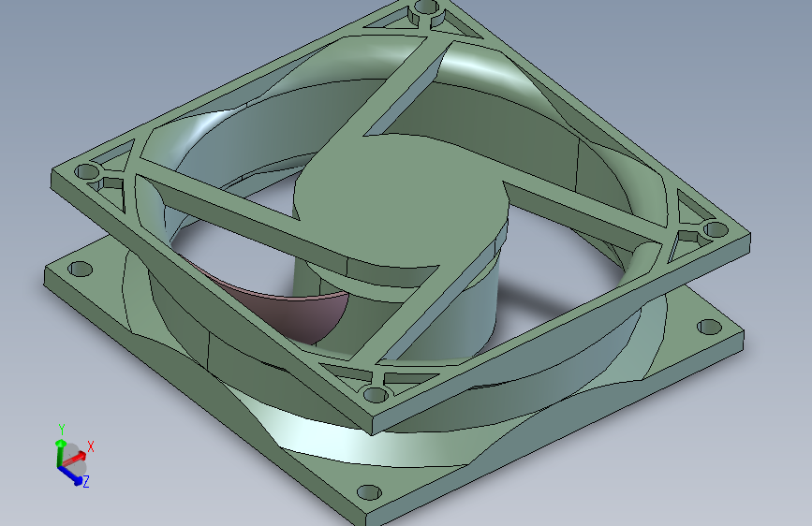Pick the lower plate's front corner mounting hole
The image size is (812, 526).
click(x=369, y=491)
